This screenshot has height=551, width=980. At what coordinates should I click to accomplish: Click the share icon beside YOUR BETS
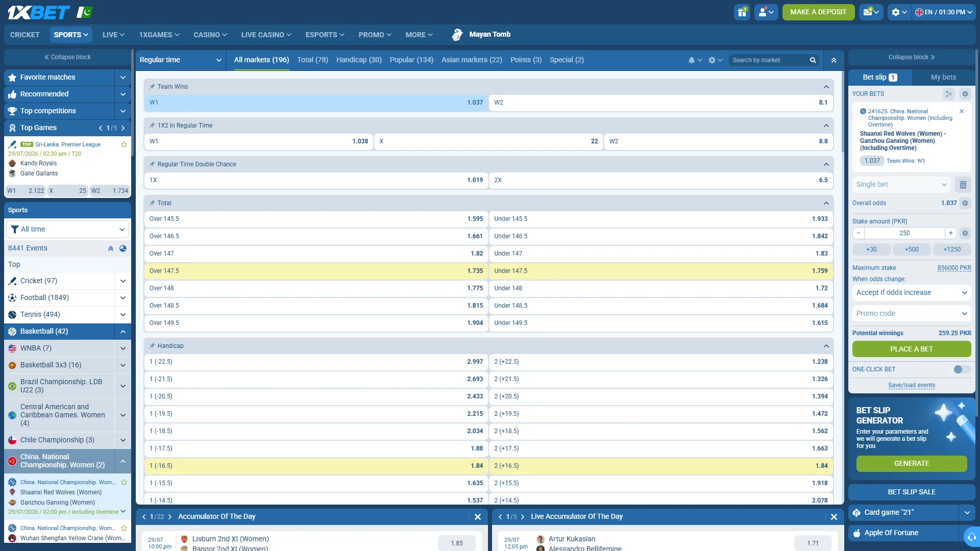coord(948,94)
